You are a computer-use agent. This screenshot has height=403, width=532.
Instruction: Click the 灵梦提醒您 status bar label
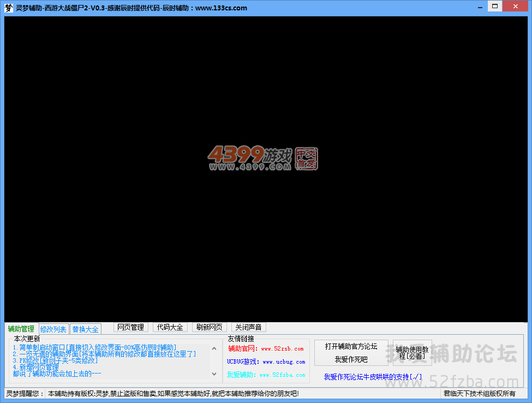pyautogui.click(x=25, y=394)
